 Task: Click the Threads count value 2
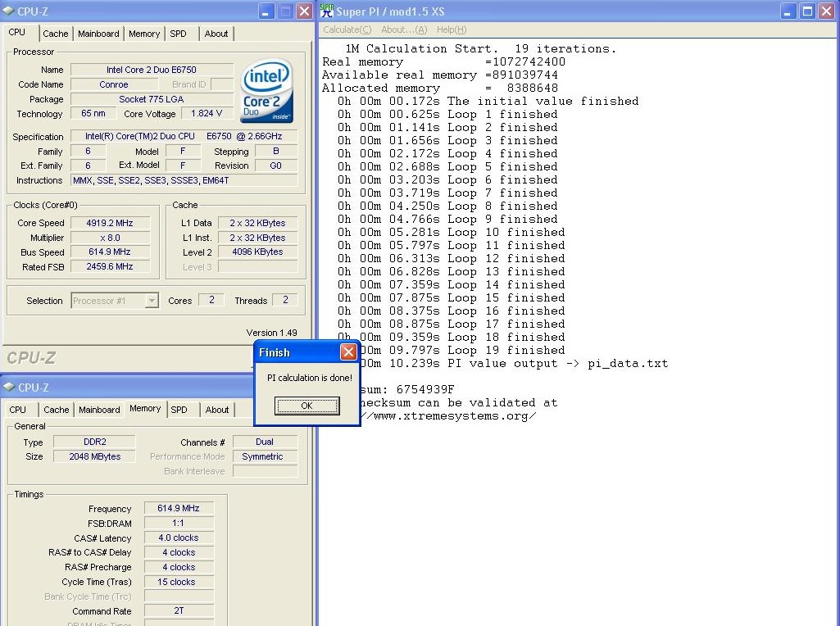tap(285, 300)
